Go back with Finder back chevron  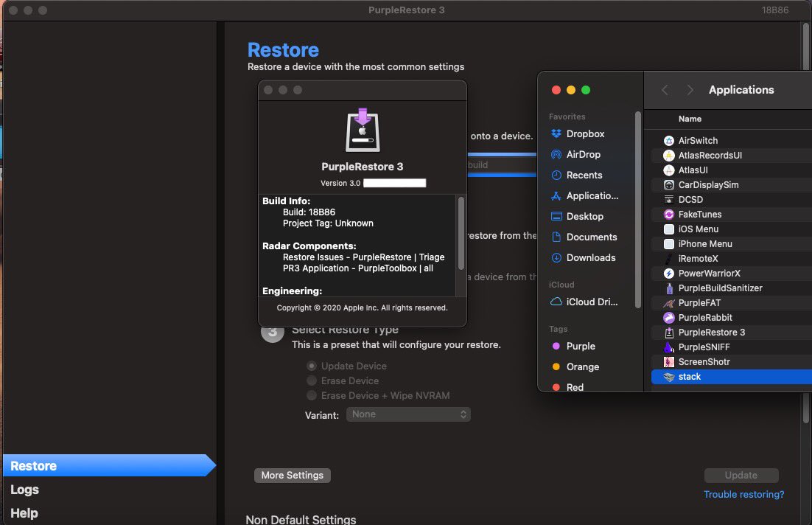coord(665,90)
